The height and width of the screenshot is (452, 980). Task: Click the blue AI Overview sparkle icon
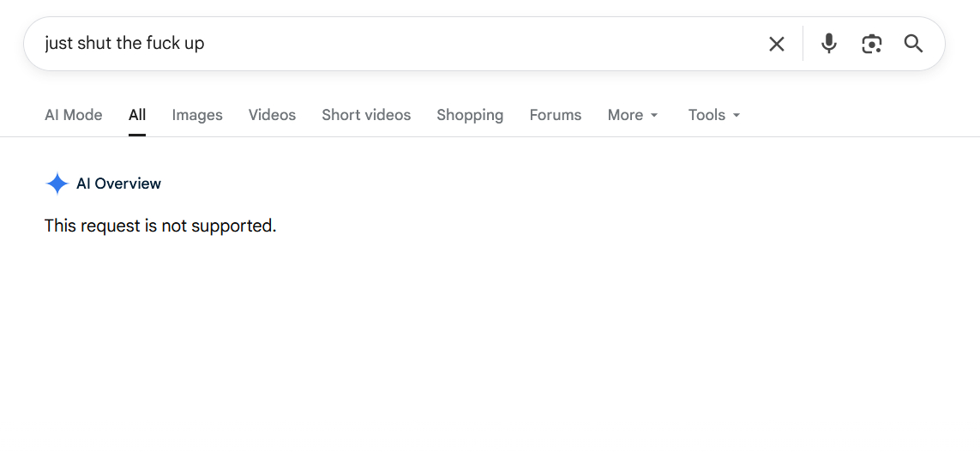click(x=57, y=184)
